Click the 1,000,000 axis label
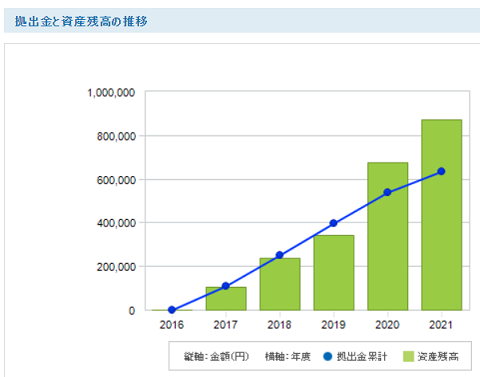480x377 pixels. (111, 93)
